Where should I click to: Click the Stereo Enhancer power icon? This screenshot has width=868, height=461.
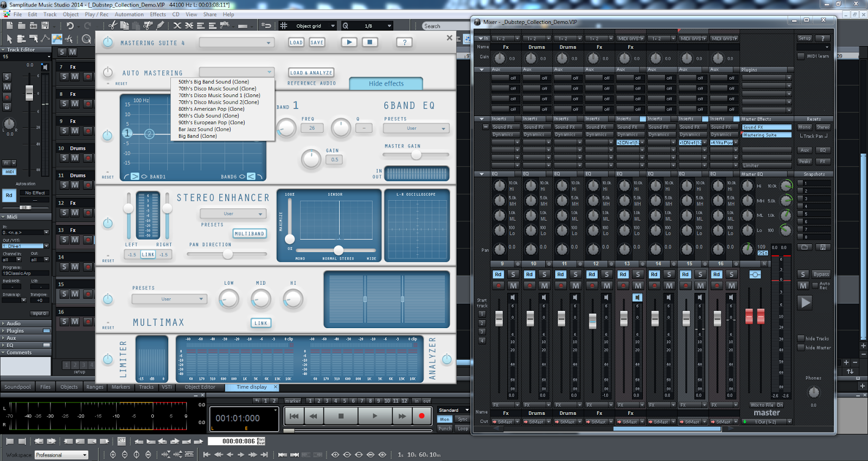pyautogui.click(x=108, y=223)
